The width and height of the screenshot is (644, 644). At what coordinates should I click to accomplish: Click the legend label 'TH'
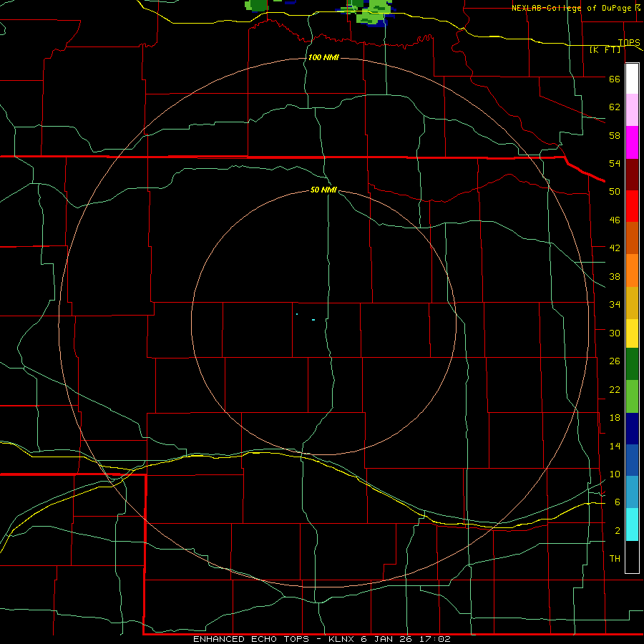point(615,559)
